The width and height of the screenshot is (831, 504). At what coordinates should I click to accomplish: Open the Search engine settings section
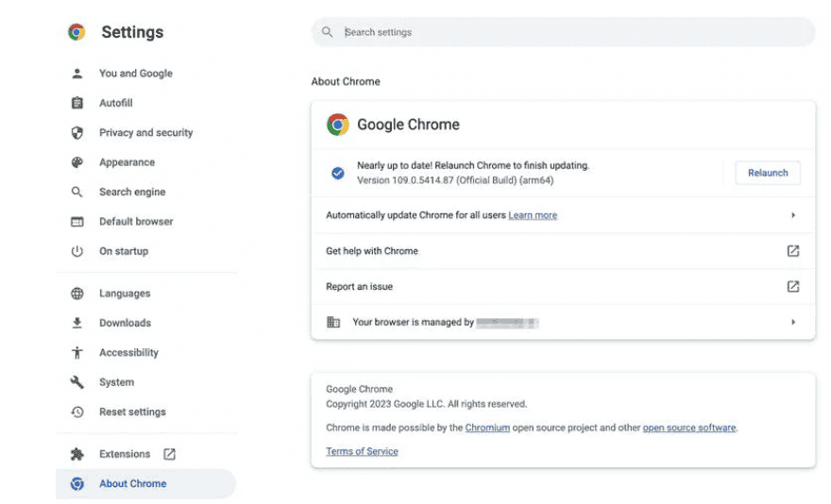pyautogui.click(x=132, y=192)
